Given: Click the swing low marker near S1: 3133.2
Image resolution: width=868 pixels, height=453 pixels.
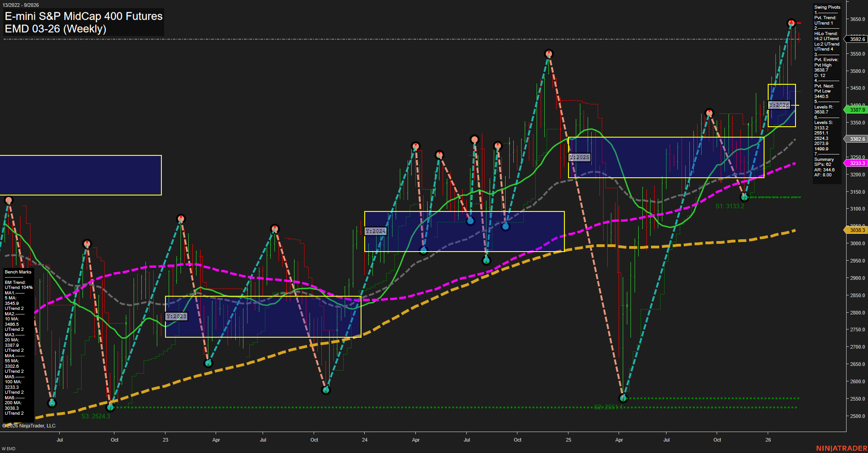Looking at the screenshot, I should click(x=744, y=197).
